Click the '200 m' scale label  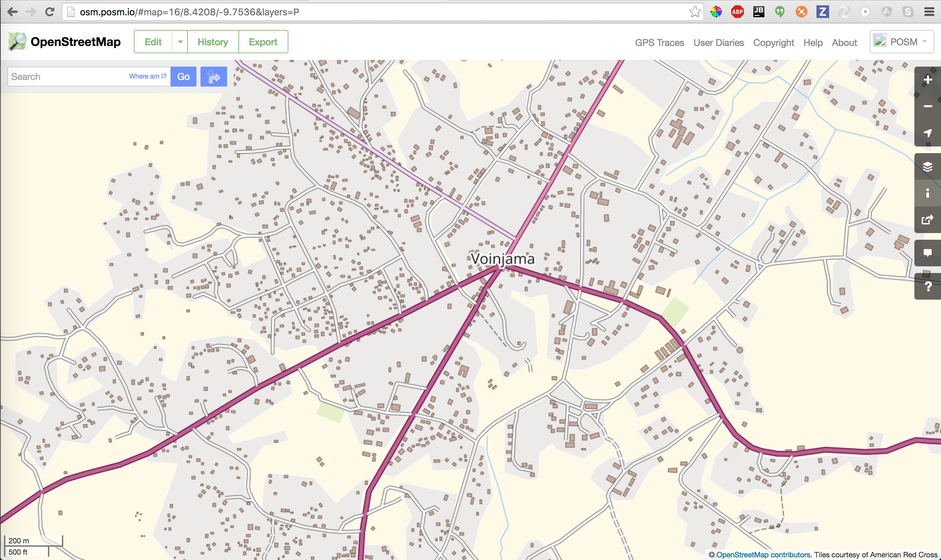[x=19, y=540]
